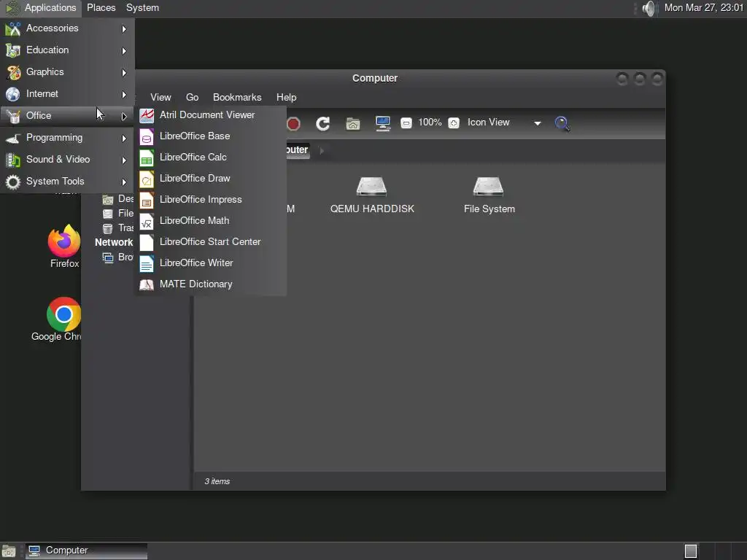Viewport: 747px width, 560px height.
Task: Expand the Sound & Video submenu
Action: pos(67,160)
